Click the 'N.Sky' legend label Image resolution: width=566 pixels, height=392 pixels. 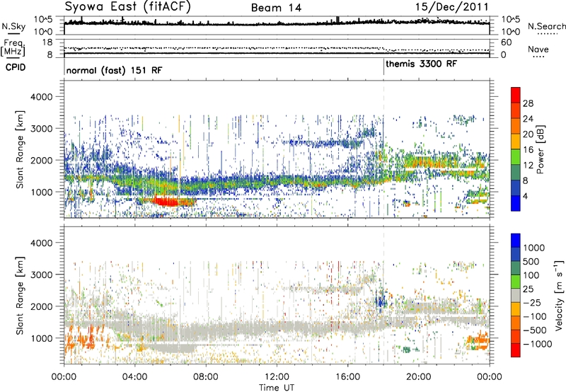click(13, 26)
